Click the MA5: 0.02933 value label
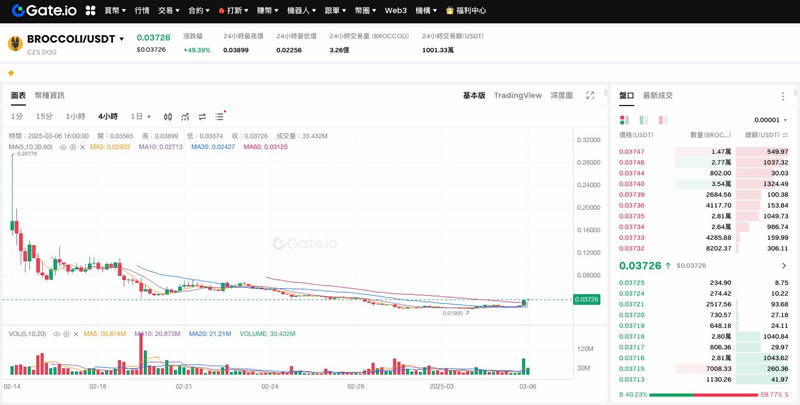This screenshot has width=800, height=405. pyautogui.click(x=110, y=147)
